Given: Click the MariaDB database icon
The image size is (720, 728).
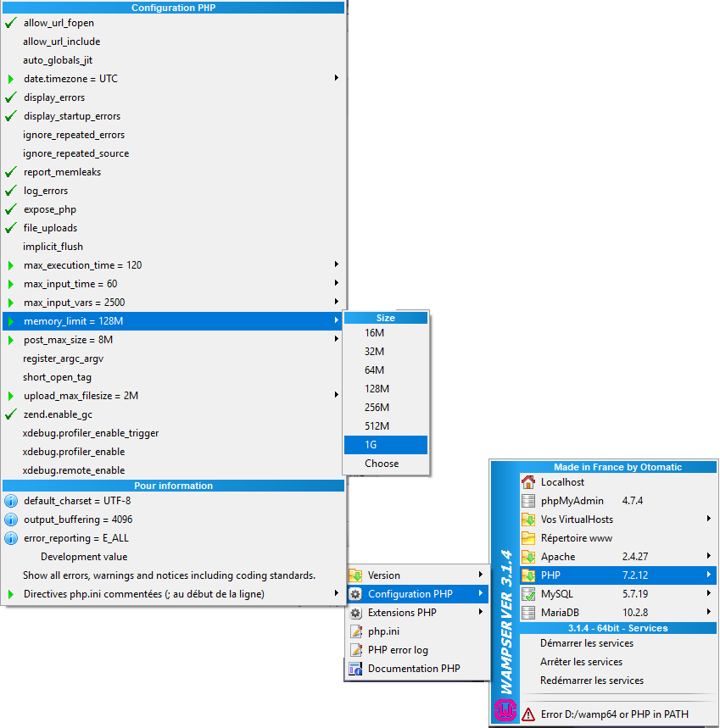Looking at the screenshot, I should pyautogui.click(x=528, y=613).
